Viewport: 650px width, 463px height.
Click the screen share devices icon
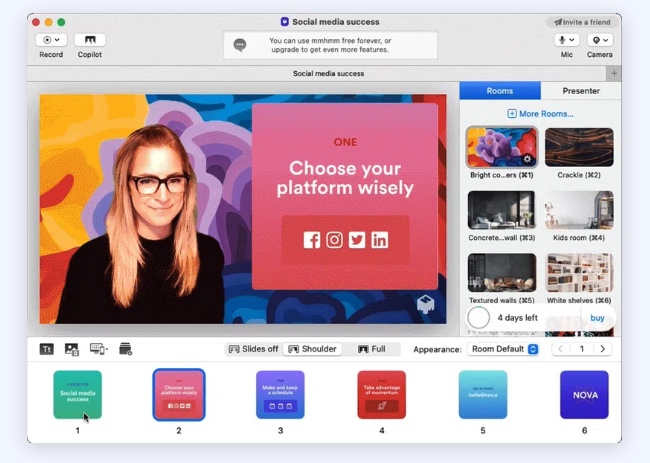pos(99,349)
